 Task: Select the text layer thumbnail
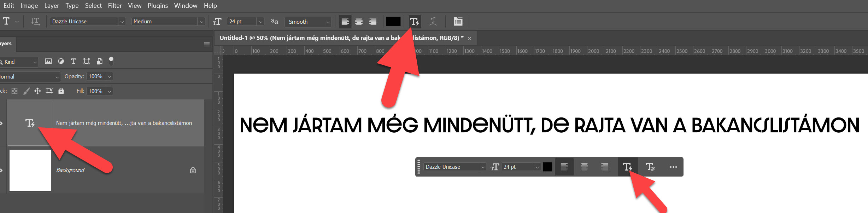[x=30, y=123]
